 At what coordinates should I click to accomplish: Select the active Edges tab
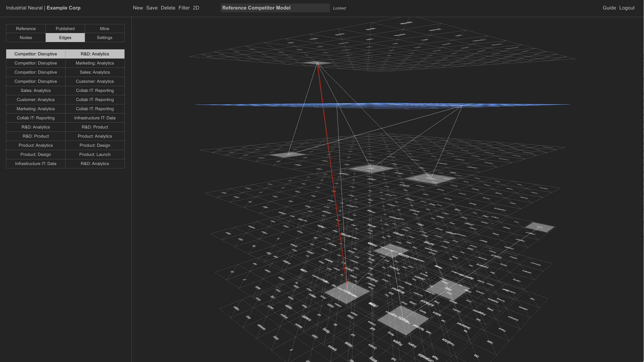[65, 37]
